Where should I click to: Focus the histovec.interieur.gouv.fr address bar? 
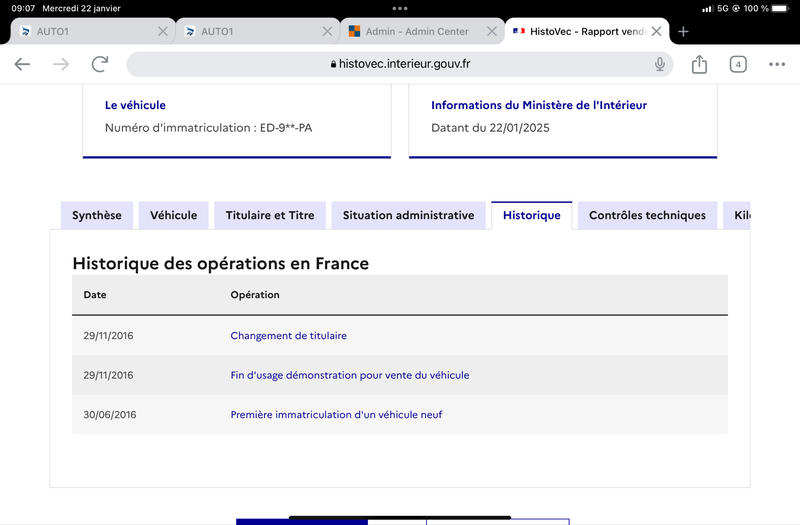(399, 64)
